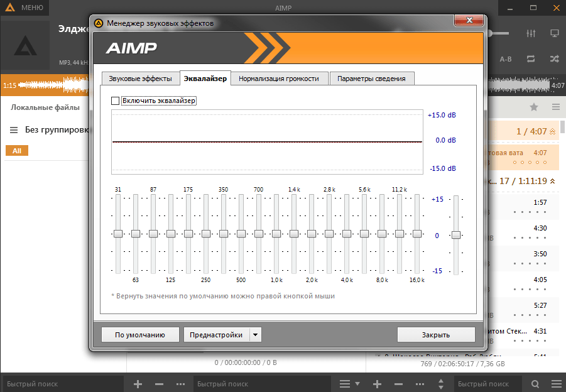Click Закрыть button in effects manager

coord(436,335)
